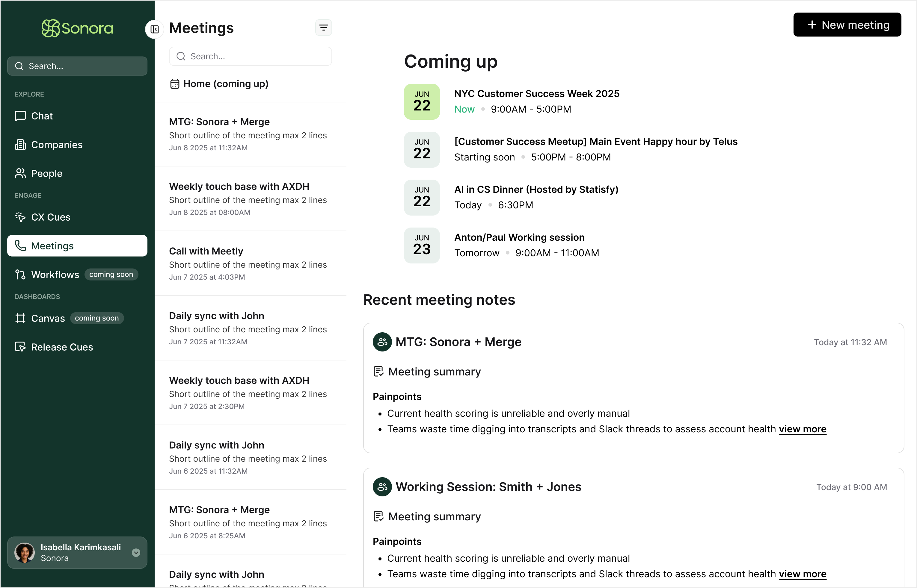Open CX Cues in the sidebar

[50, 217]
